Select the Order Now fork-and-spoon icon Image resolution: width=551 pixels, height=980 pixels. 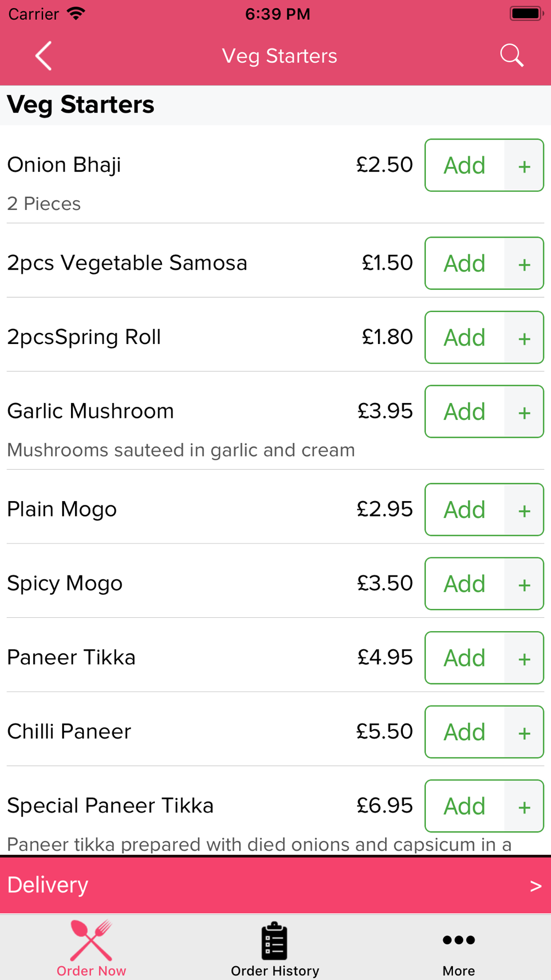pyautogui.click(x=91, y=940)
